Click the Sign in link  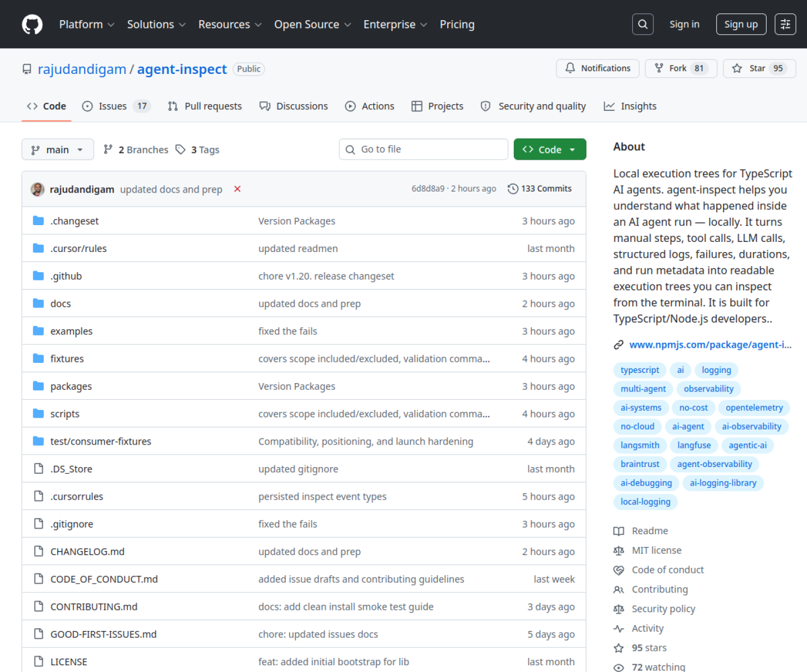pos(684,24)
